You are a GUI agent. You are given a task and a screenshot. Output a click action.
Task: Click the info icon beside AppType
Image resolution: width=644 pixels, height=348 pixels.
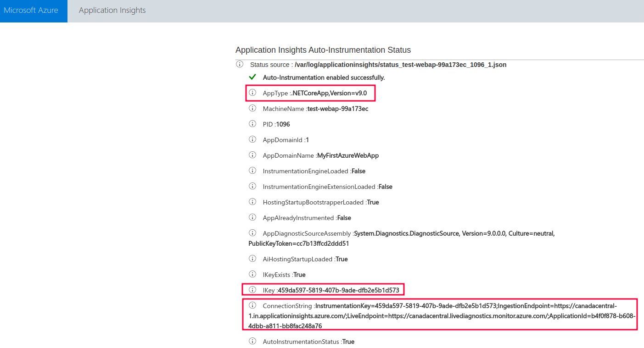coord(252,93)
